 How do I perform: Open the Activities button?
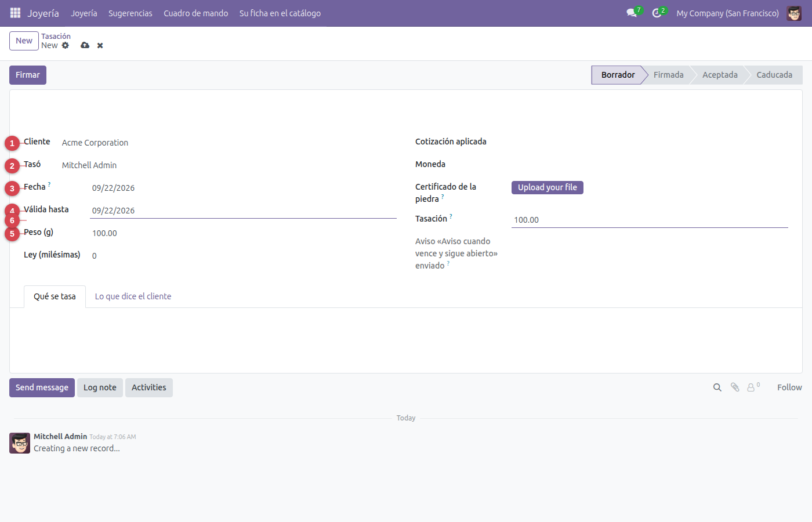point(149,387)
